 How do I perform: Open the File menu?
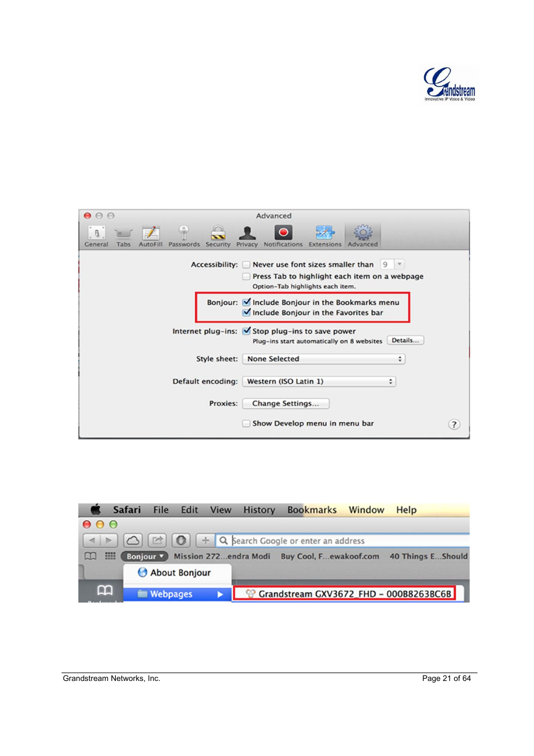161,510
